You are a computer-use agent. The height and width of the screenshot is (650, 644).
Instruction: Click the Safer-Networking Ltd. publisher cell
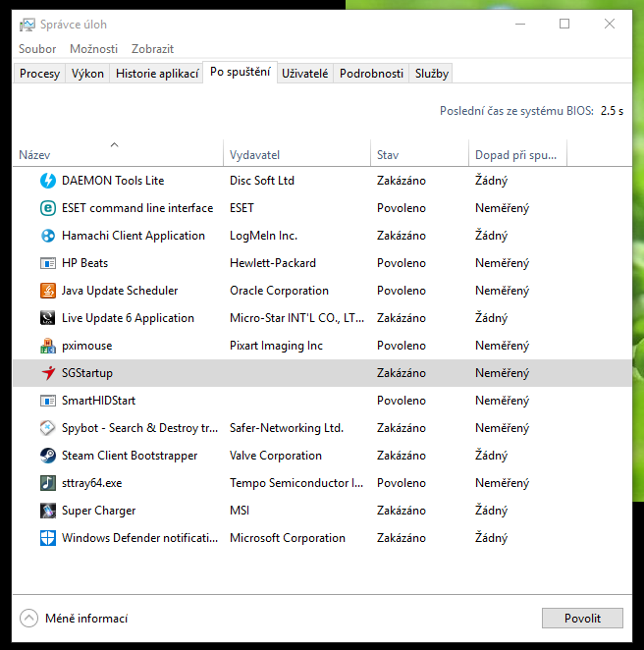tap(287, 428)
